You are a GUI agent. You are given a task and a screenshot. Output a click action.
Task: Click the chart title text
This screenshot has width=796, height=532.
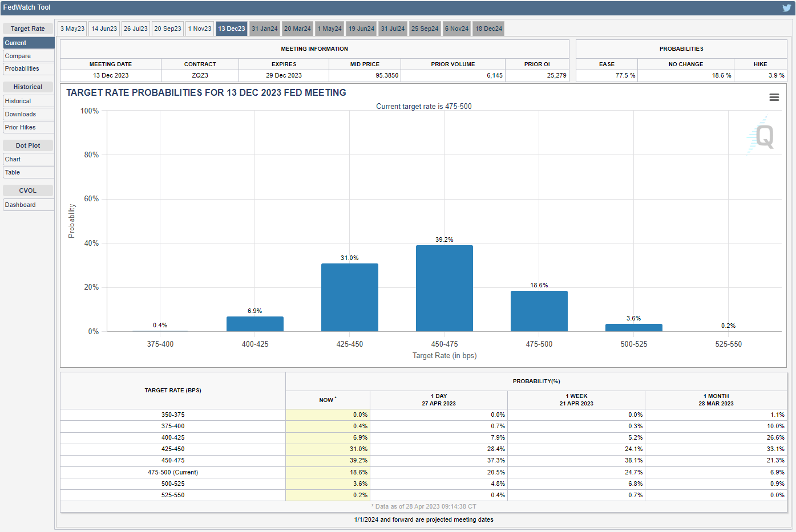click(x=206, y=92)
